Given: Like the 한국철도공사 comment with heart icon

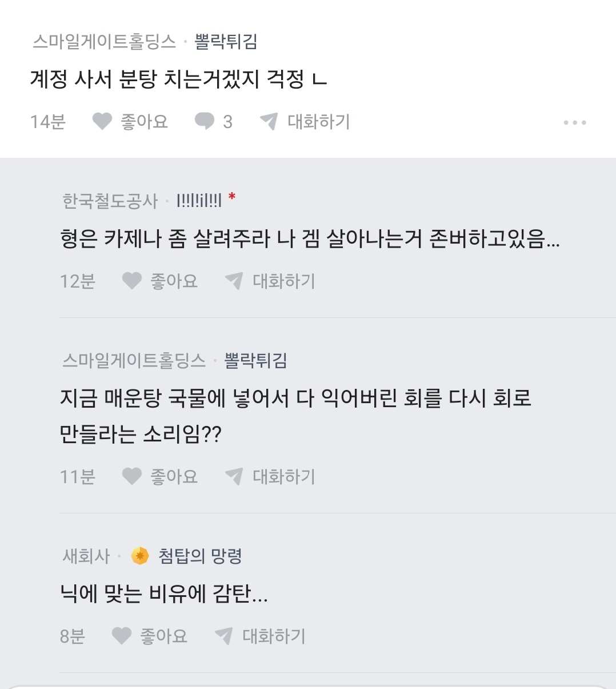Looking at the screenshot, I should 132,281.
